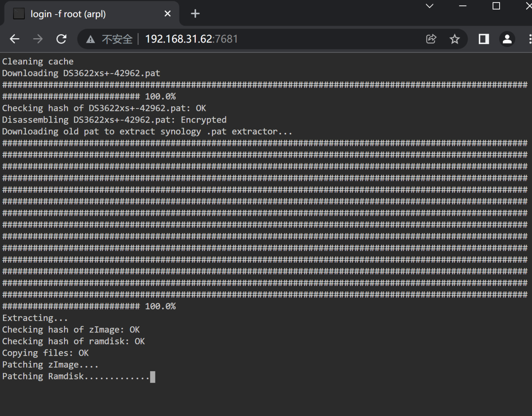Reload the arpl terminal page
This screenshot has width=532, height=416.
pyautogui.click(x=62, y=39)
